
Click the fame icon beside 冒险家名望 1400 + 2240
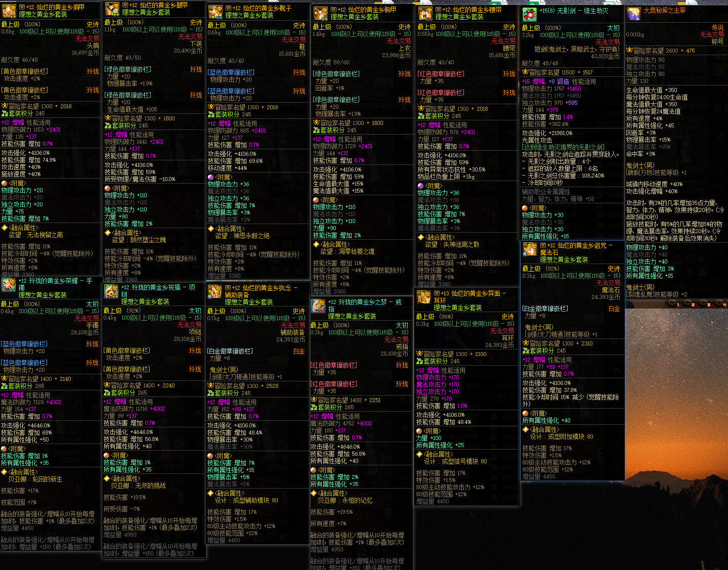click(107, 385)
